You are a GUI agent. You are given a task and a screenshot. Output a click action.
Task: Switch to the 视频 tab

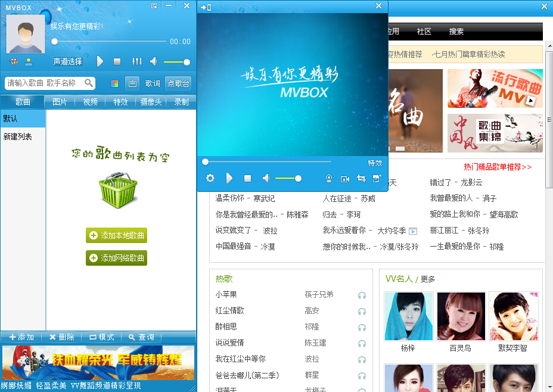tap(91, 102)
